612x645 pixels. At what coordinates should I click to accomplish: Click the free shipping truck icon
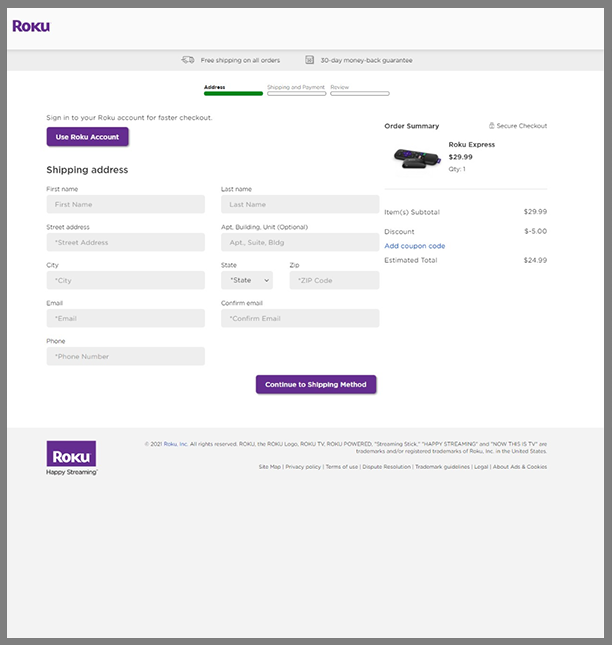click(x=188, y=60)
